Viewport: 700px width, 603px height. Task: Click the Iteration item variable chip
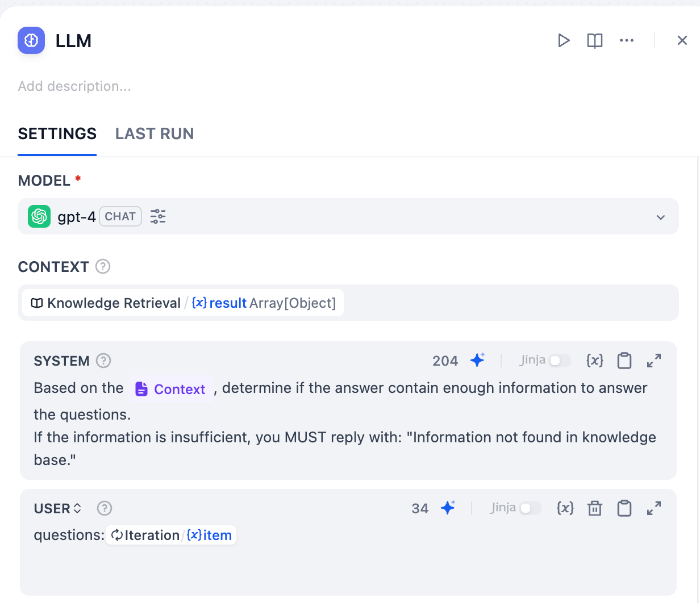pyautogui.click(x=171, y=535)
